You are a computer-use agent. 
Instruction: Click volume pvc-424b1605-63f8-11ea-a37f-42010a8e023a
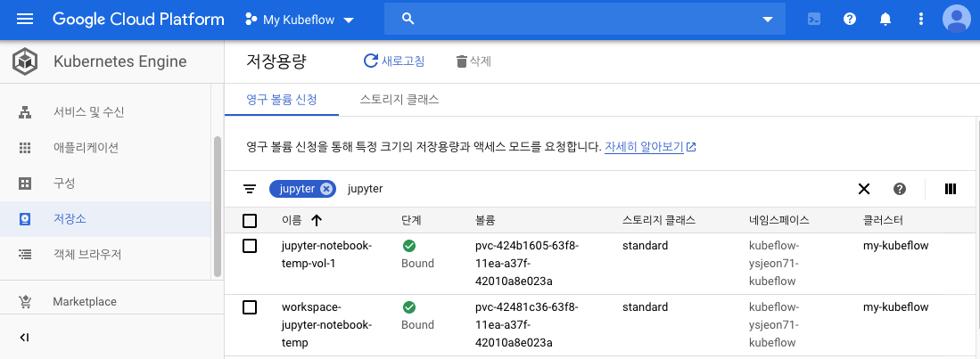[x=527, y=264]
